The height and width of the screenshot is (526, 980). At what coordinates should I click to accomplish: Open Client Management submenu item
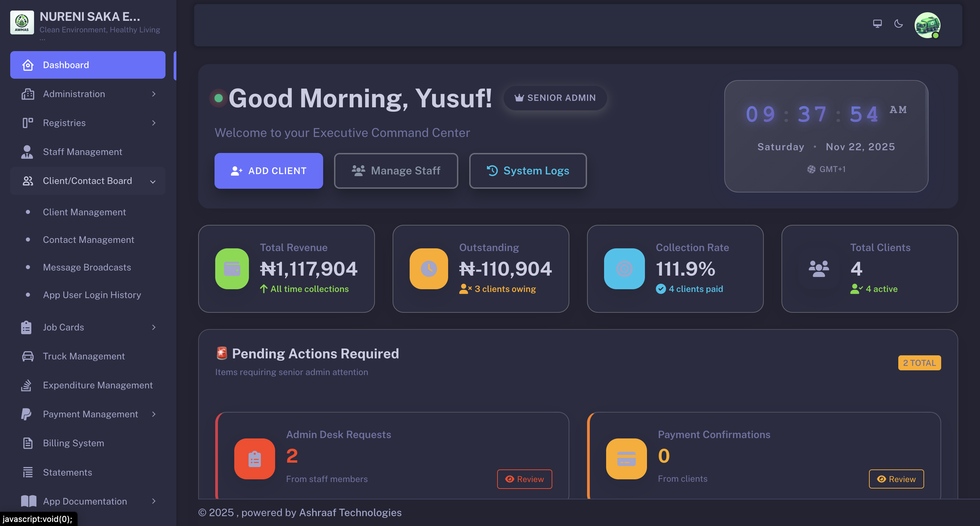[x=84, y=212]
